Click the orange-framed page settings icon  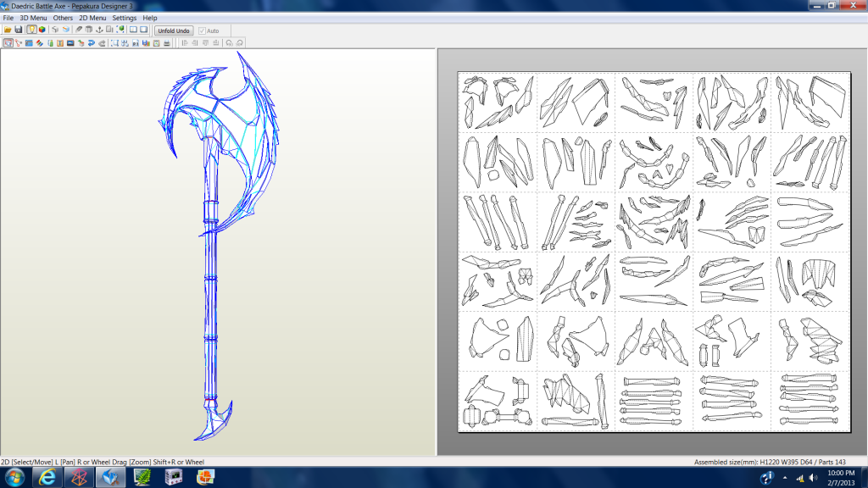tap(157, 43)
